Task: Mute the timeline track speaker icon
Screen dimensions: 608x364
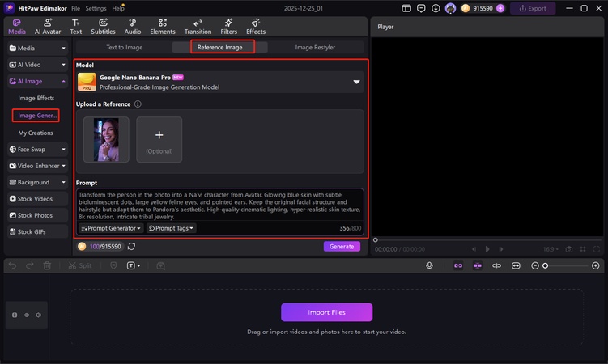Action: click(x=38, y=315)
